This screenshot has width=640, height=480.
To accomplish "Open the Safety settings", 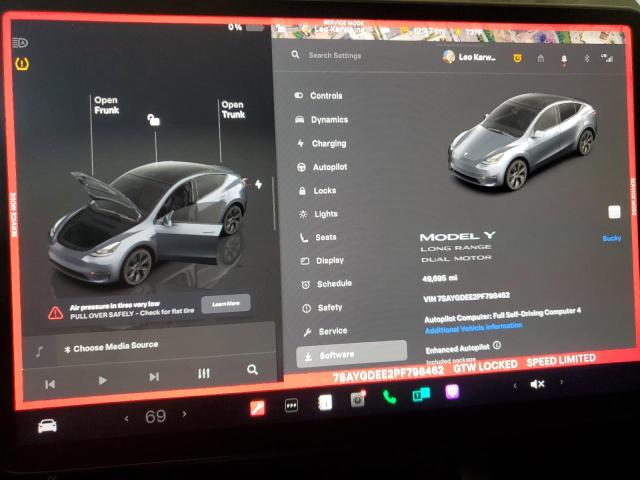I will click(x=322, y=308).
